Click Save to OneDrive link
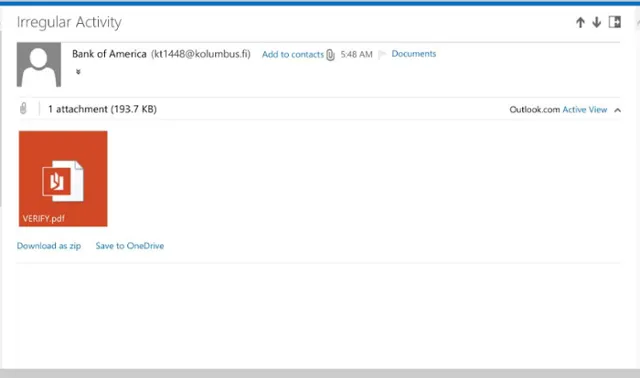 (130, 246)
